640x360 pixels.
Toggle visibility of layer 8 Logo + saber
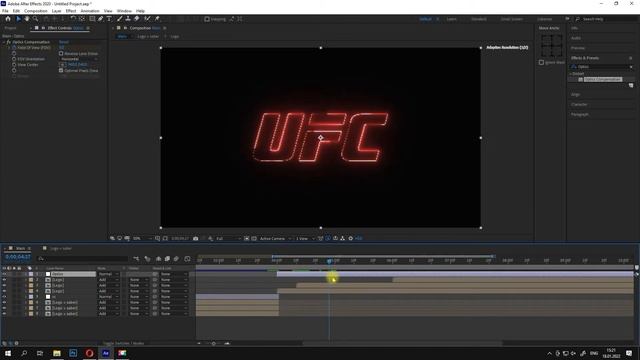pos(4,313)
